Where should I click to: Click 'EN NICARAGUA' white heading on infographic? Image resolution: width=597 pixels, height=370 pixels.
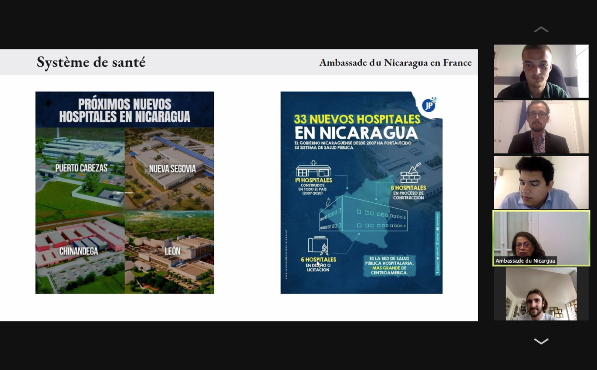pos(356,133)
